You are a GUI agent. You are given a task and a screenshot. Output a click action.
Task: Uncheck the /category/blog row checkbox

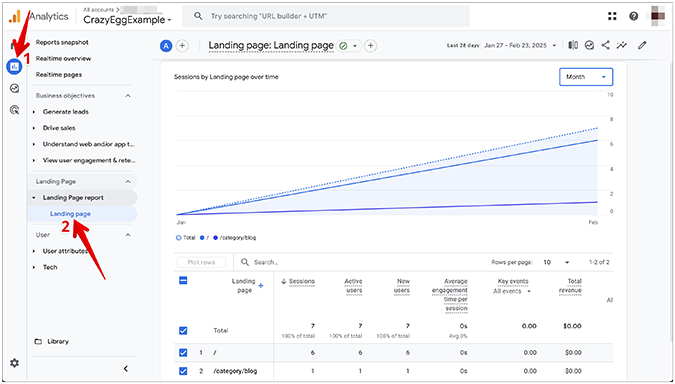click(183, 371)
